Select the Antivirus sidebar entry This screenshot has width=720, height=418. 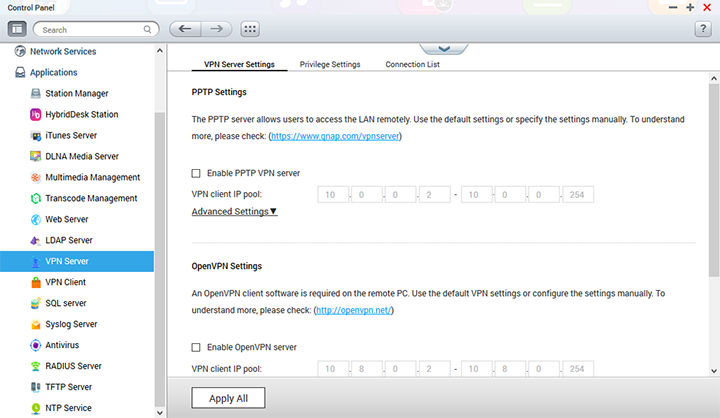click(x=64, y=345)
